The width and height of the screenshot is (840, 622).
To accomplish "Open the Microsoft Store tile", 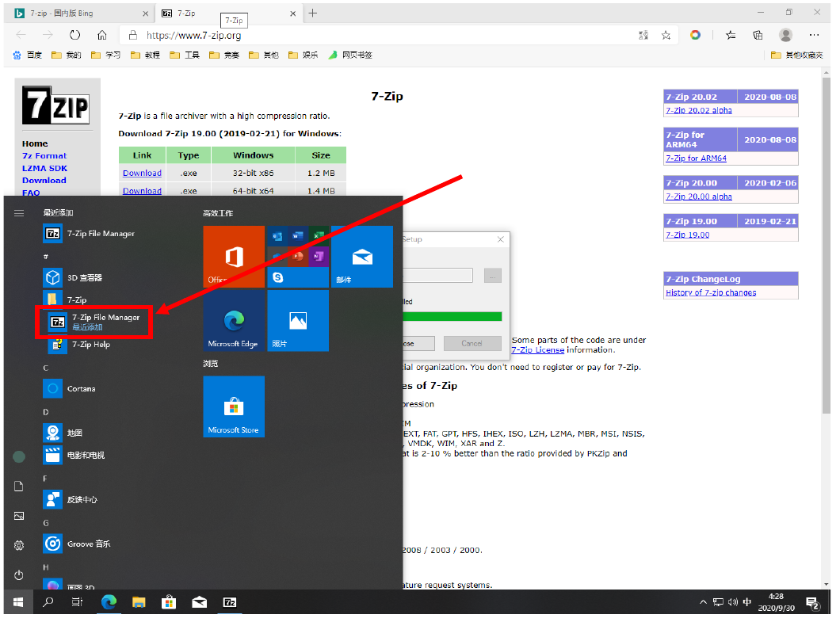I will [233, 406].
